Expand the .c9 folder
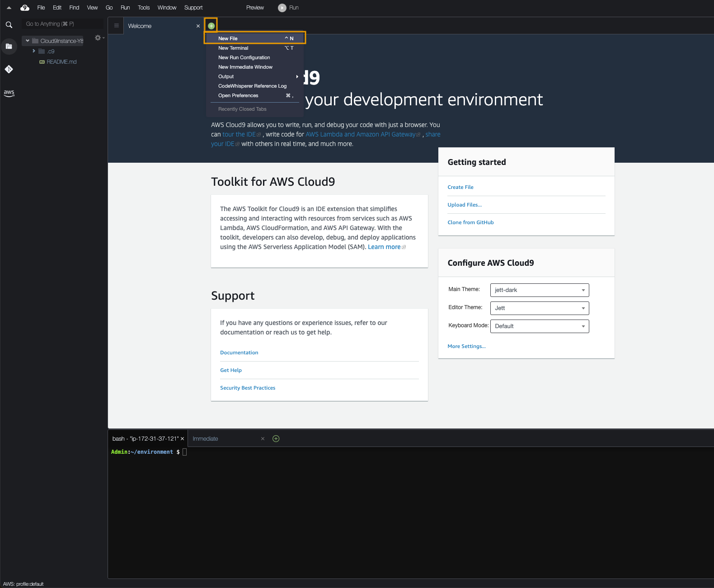 pos(34,51)
